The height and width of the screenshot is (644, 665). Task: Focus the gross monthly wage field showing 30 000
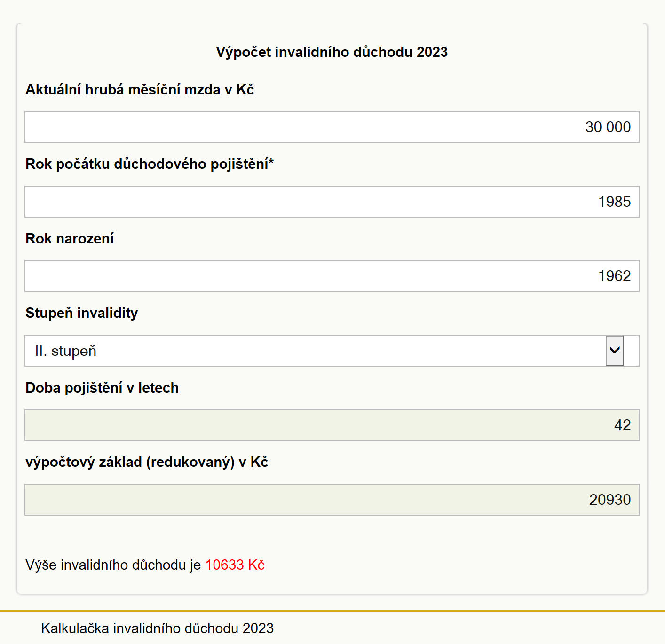click(x=332, y=127)
